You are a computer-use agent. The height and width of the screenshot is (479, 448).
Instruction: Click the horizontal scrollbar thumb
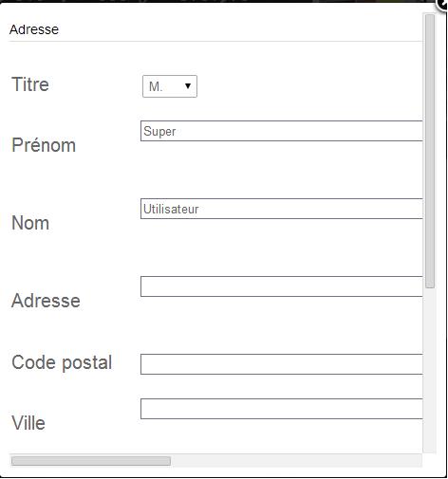(91, 461)
